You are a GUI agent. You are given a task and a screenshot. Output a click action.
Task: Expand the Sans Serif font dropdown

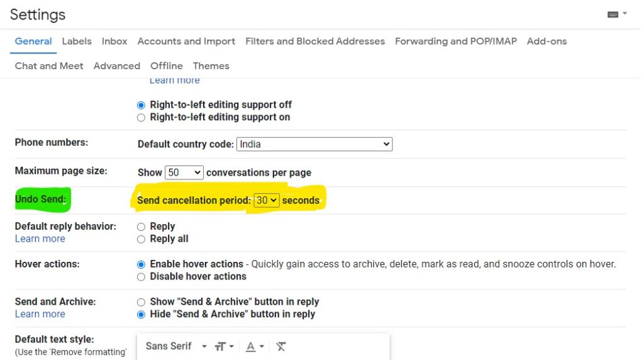pos(176,346)
